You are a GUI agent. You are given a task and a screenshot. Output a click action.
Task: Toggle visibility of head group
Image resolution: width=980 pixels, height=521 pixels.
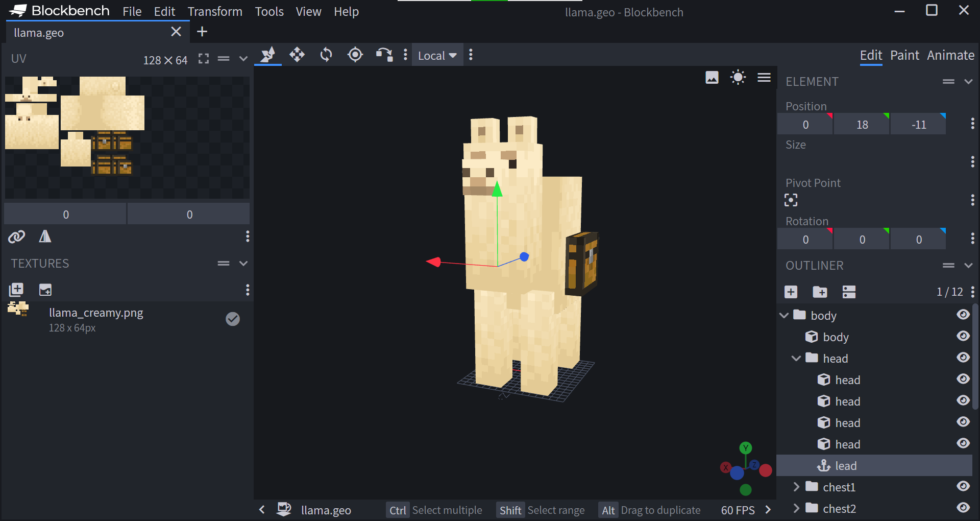point(963,358)
